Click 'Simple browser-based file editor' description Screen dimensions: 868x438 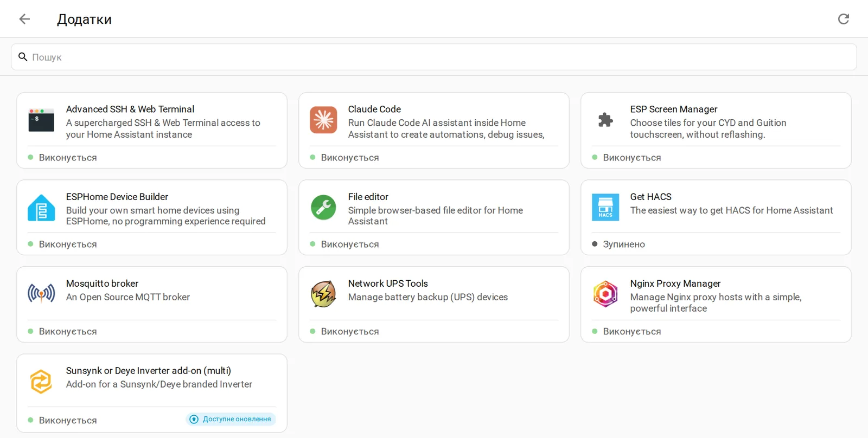[x=436, y=216]
